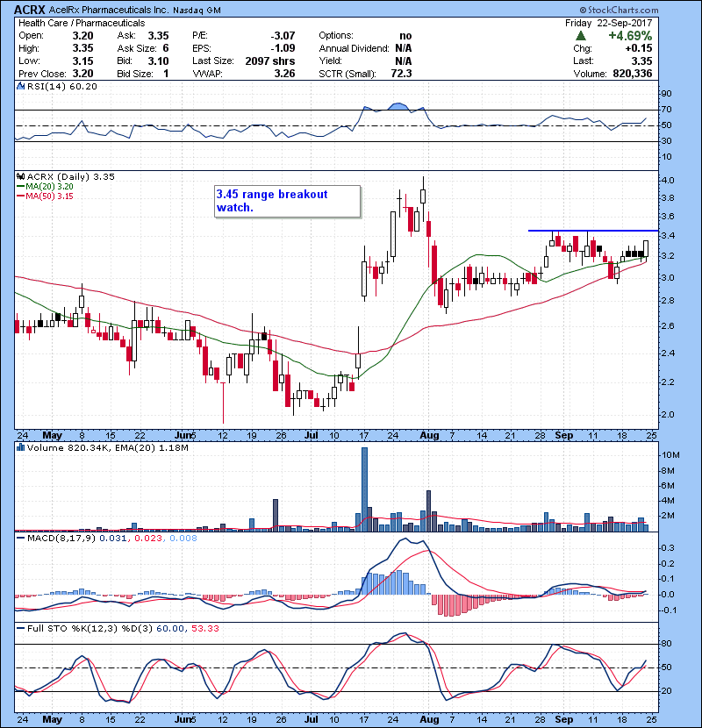Click the AcelRx Pharmaceuticals Inc. company name
Image resolution: width=702 pixels, height=728 pixels.
109,10
